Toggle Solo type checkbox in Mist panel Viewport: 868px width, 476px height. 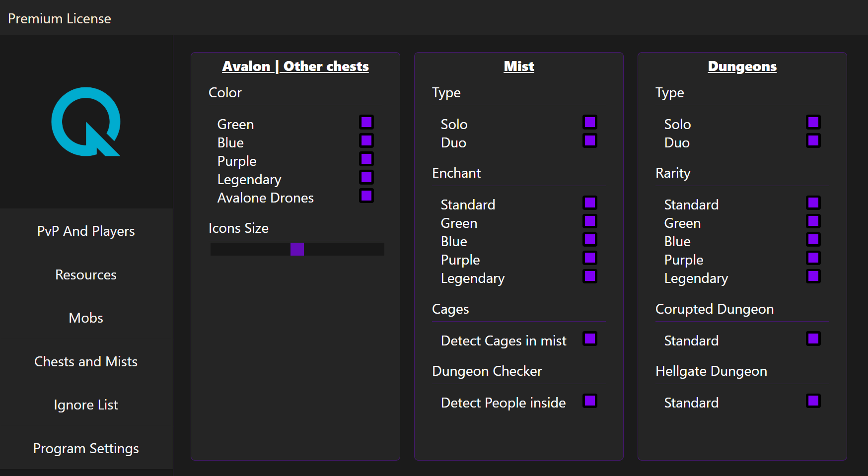coord(590,122)
